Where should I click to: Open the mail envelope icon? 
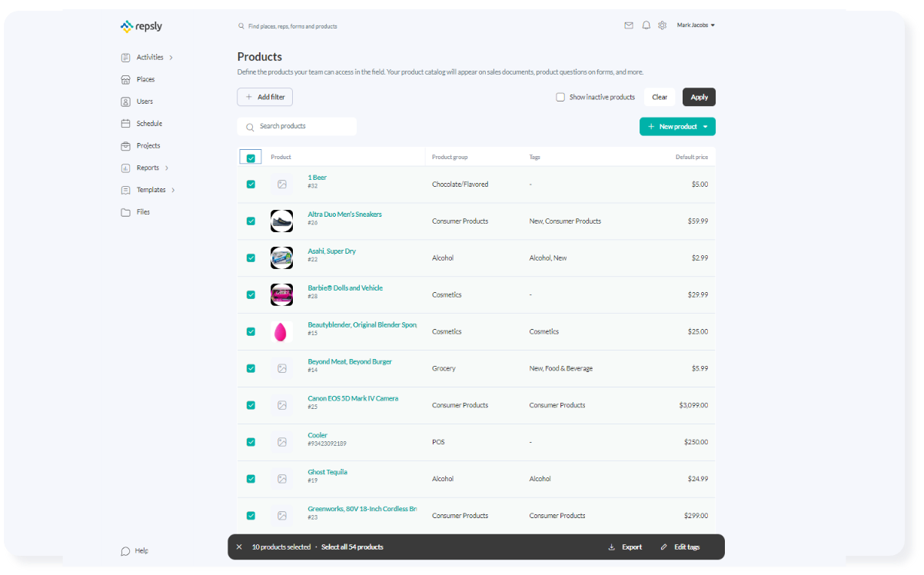click(x=629, y=25)
